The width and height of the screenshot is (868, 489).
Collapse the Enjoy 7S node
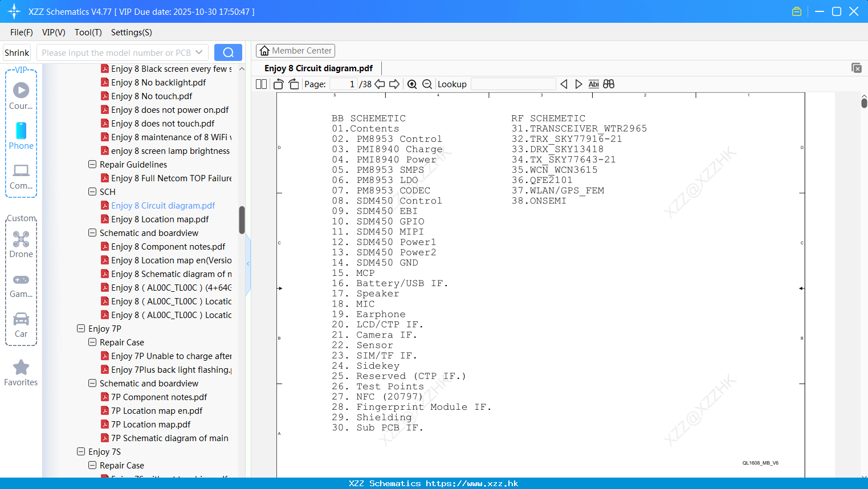[x=81, y=451]
